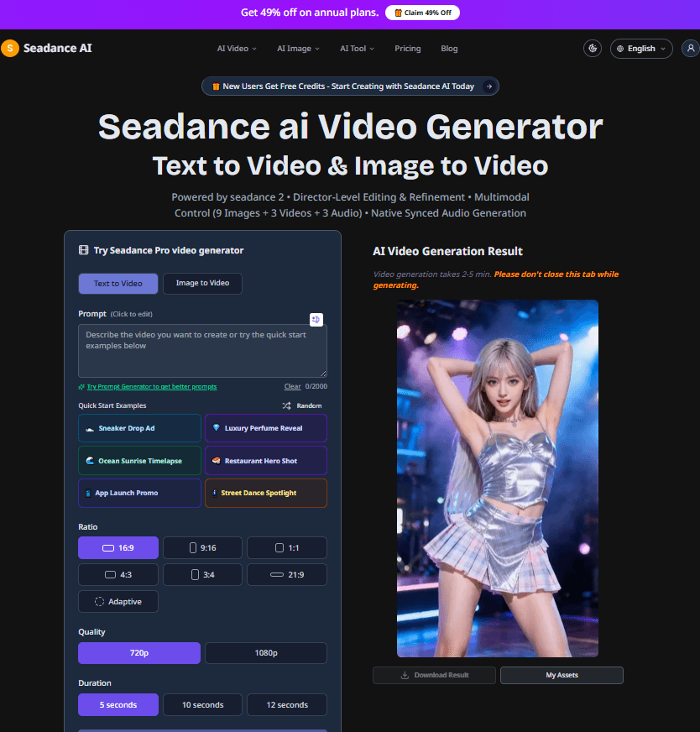Set duration to 5 seconds

click(118, 704)
